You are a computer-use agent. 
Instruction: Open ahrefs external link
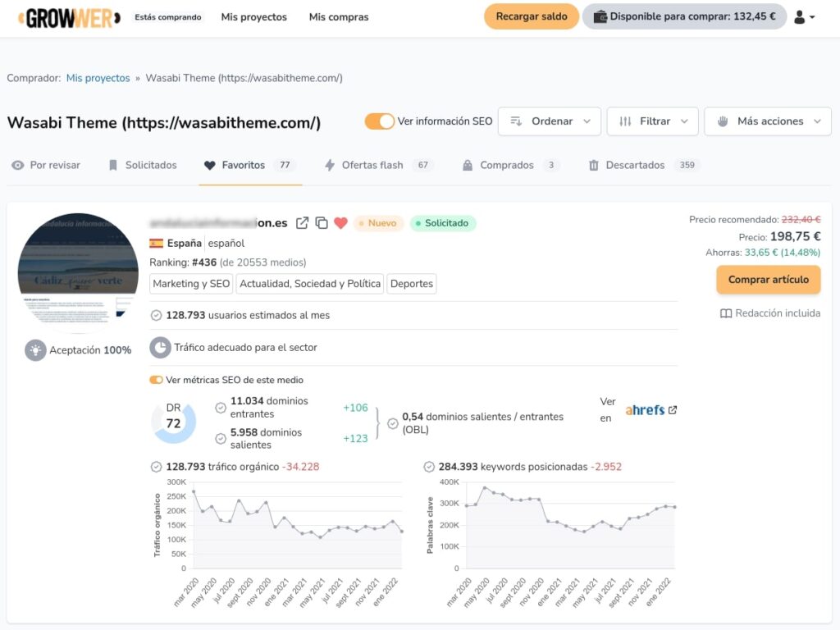pyautogui.click(x=651, y=410)
